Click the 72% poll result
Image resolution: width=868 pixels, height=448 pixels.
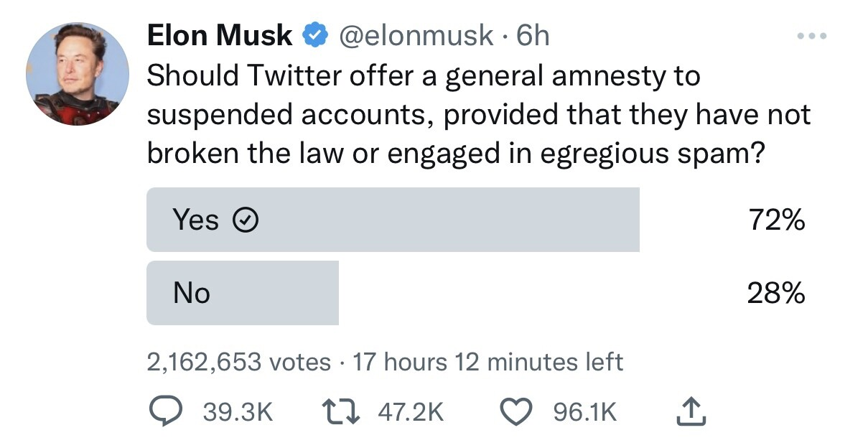coord(776,221)
